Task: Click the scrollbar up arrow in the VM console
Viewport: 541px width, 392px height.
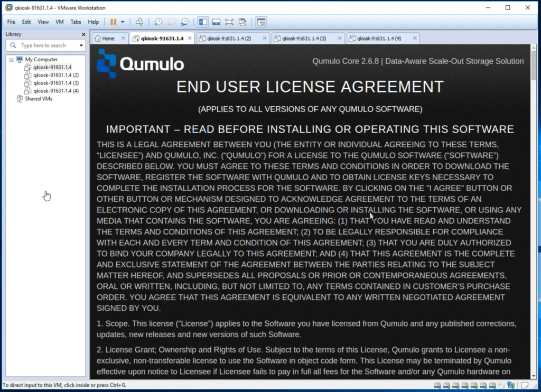Action: [x=534, y=47]
